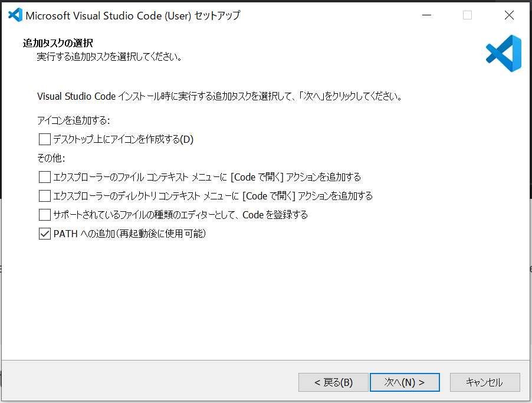The width and height of the screenshot is (532, 403).
Task: Close the setup window with X
Action: coord(509,15)
